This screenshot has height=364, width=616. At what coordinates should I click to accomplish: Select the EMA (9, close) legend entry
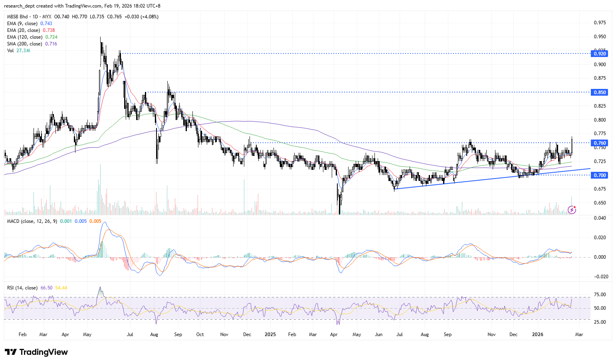[24, 24]
